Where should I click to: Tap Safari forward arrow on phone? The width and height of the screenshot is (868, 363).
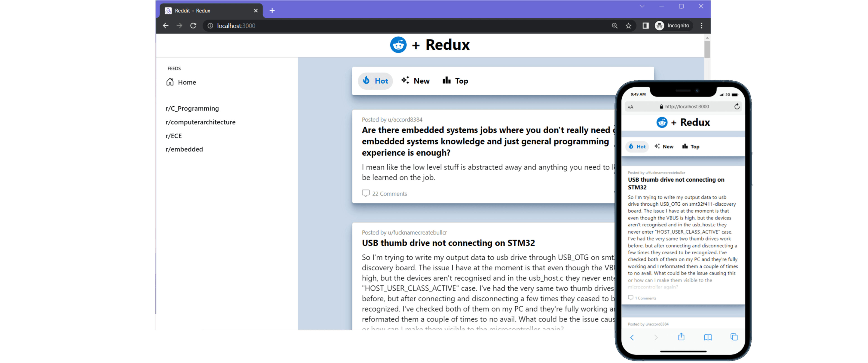656,337
